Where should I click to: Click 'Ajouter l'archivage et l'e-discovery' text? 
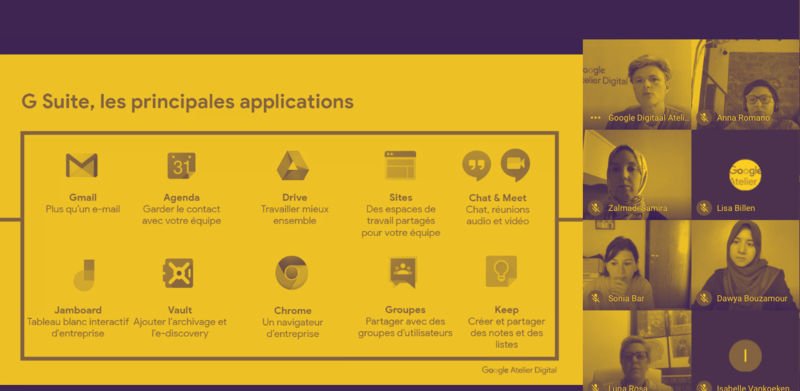[x=180, y=328]
